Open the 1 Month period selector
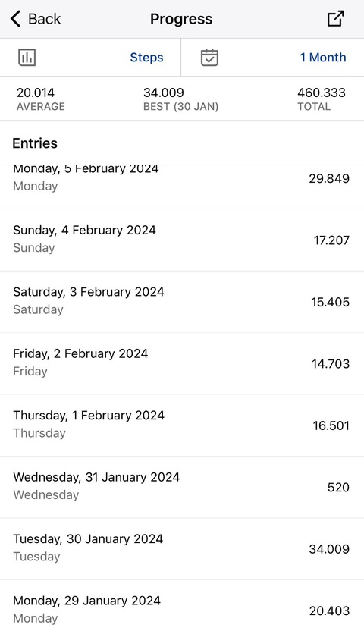364x631 pixels. coord(323,58)
